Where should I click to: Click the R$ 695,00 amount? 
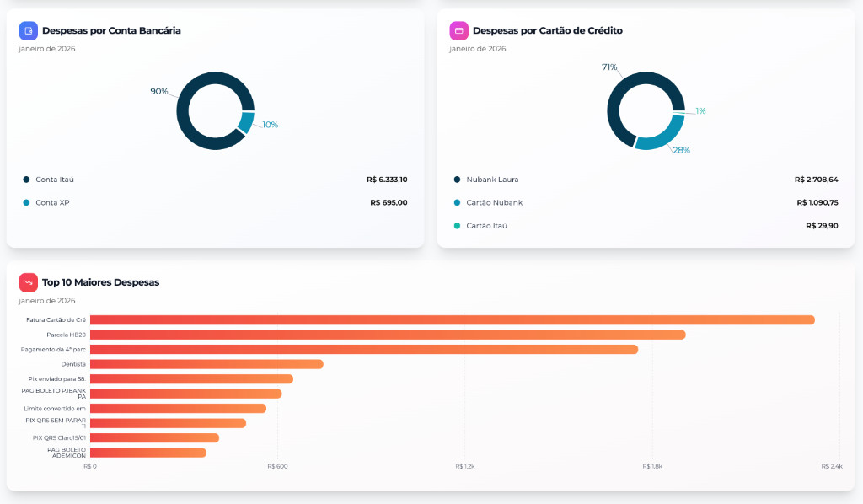tap(389, 202)
